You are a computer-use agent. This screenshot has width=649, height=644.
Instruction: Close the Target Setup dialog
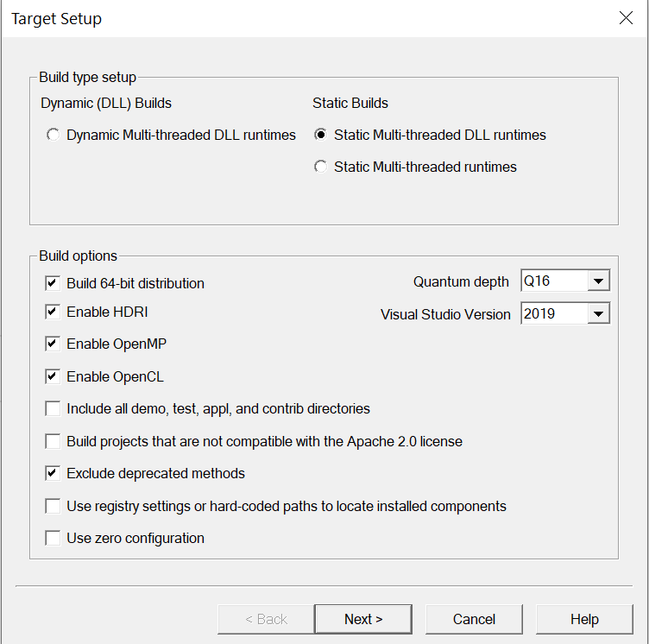[627, 18]
